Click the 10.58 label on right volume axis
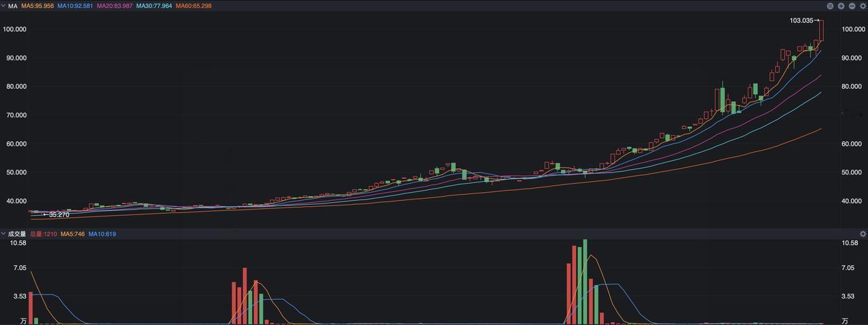The width and height of the screenshot is (868, 325). pos(850,243)
